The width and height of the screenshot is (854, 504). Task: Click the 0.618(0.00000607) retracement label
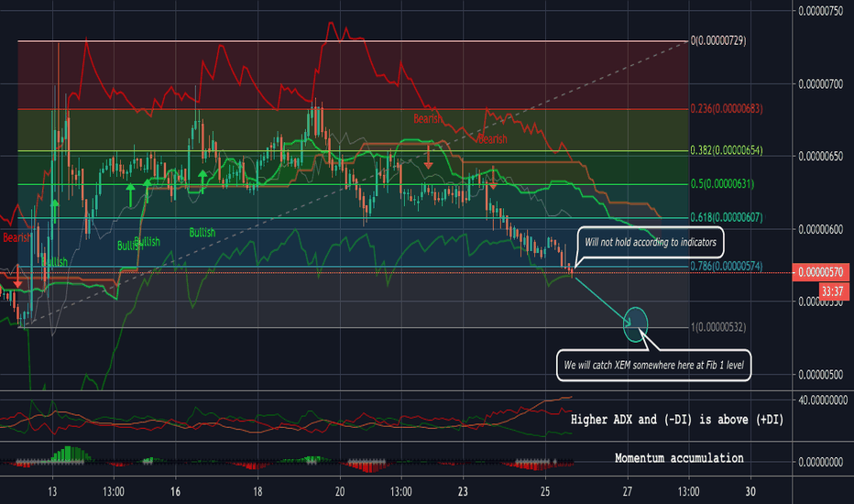(727, 217)
